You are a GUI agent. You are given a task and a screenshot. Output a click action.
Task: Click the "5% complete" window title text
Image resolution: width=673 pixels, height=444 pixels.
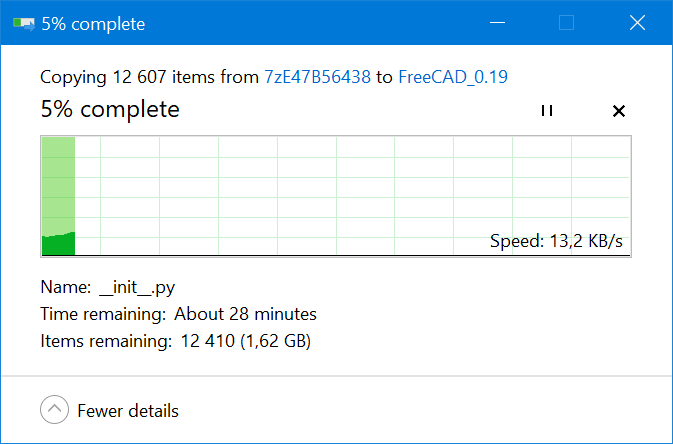[93, 23]
